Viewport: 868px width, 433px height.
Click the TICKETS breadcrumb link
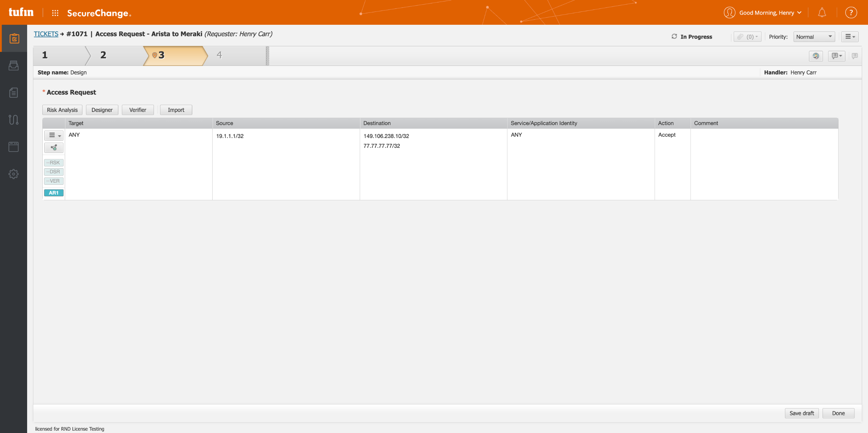tap(46, 34)
